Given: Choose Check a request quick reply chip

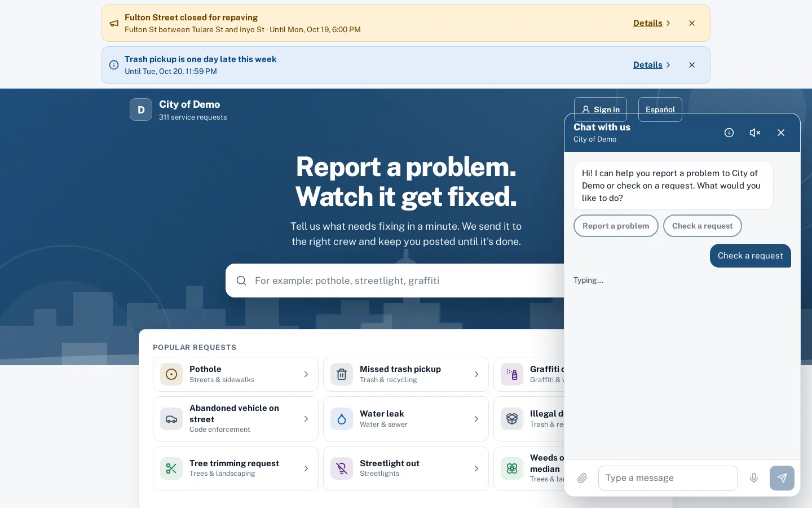Looking at the screenshot, I should click(x=703, y=226).
